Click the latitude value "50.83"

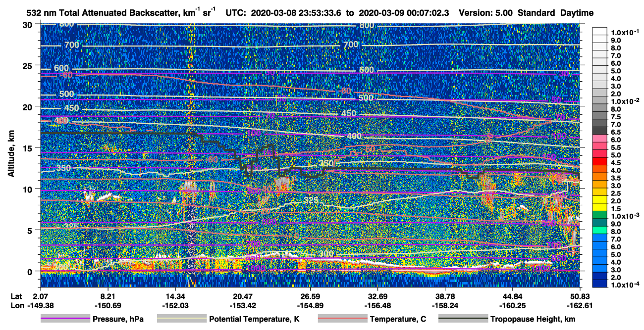coord(580,296)
